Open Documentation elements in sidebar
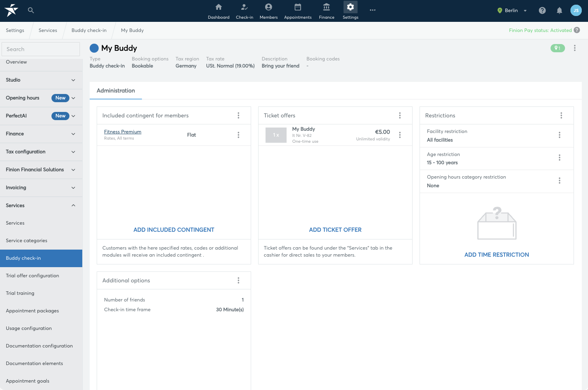588x390 pixels. (x=41, y=363)
